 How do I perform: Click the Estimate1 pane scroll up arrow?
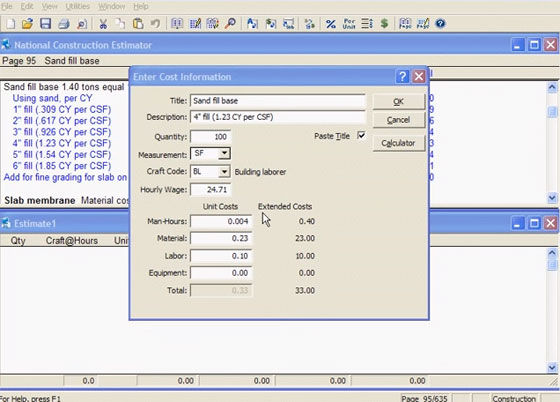click(x=552, y=253)
